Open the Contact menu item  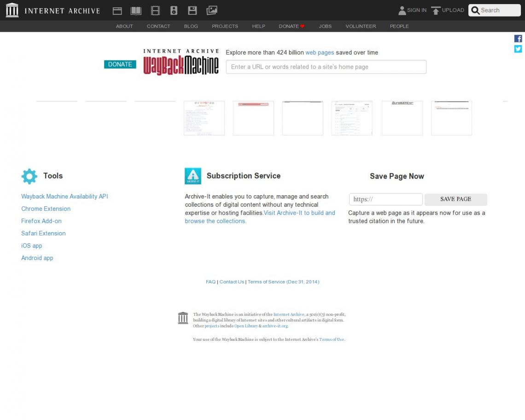coord(158,26)
